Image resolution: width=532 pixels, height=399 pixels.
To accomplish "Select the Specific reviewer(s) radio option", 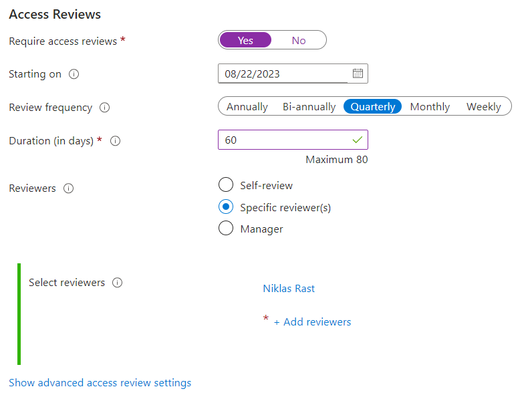I will [226, 207].
